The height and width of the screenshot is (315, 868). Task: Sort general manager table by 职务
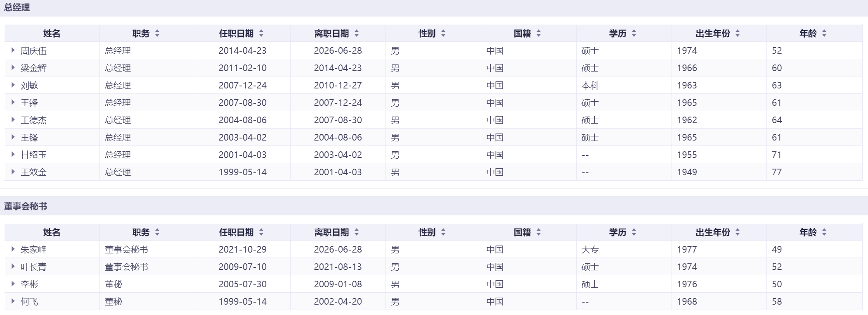coord(157,34)
